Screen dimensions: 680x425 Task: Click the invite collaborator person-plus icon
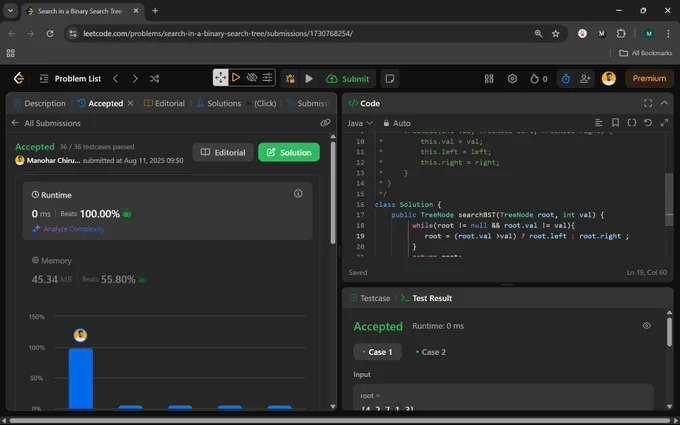585,78
